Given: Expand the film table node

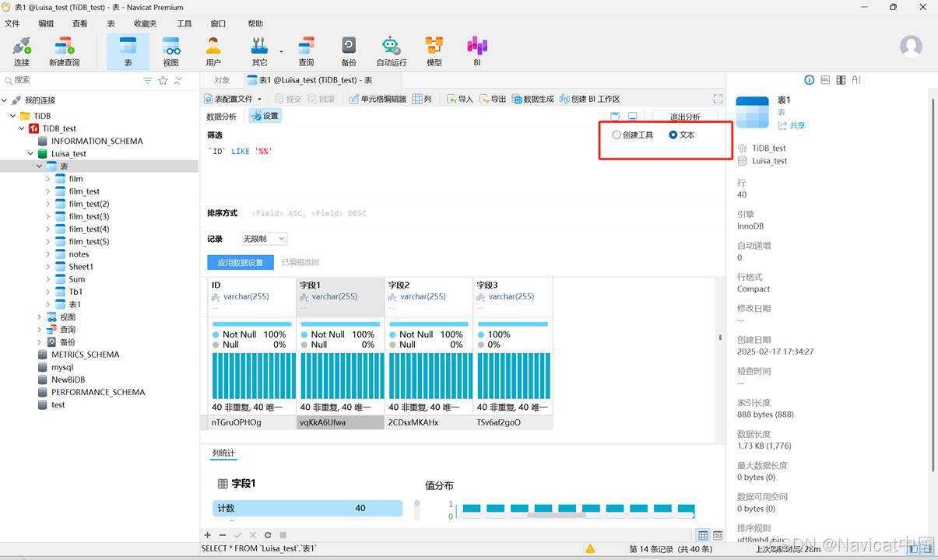Looking at the screenshot, I should 47,179.
